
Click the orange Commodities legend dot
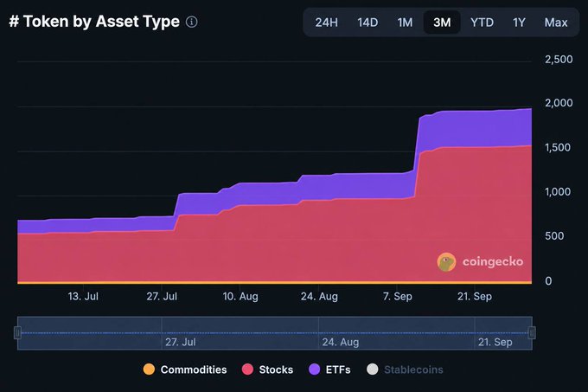[x=149, y=370]
